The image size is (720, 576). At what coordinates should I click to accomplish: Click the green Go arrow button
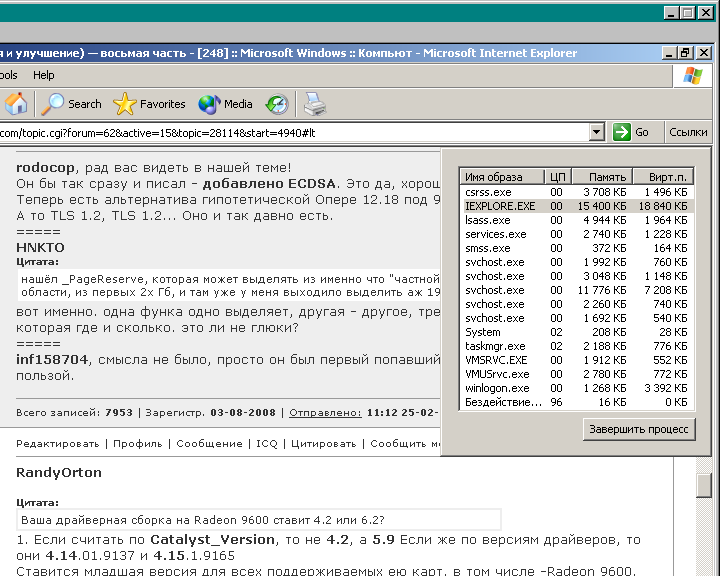(631, 132)
